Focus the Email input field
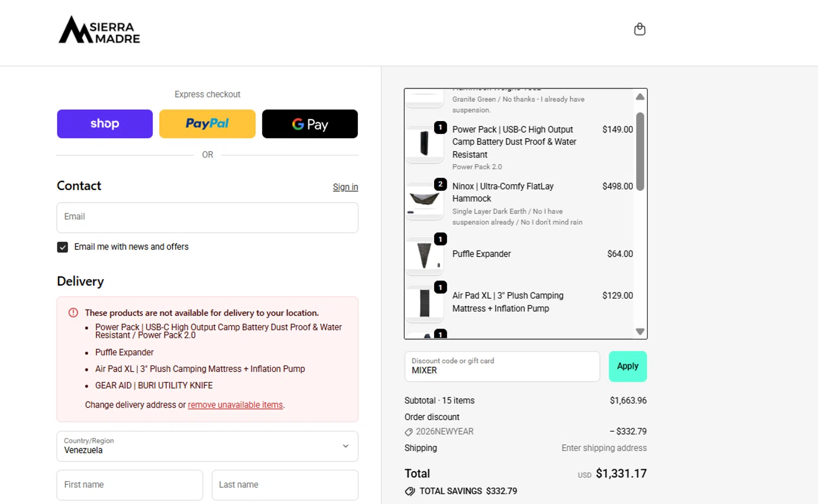818x504 pixels. pyautogui.click(x=207, y=217)
